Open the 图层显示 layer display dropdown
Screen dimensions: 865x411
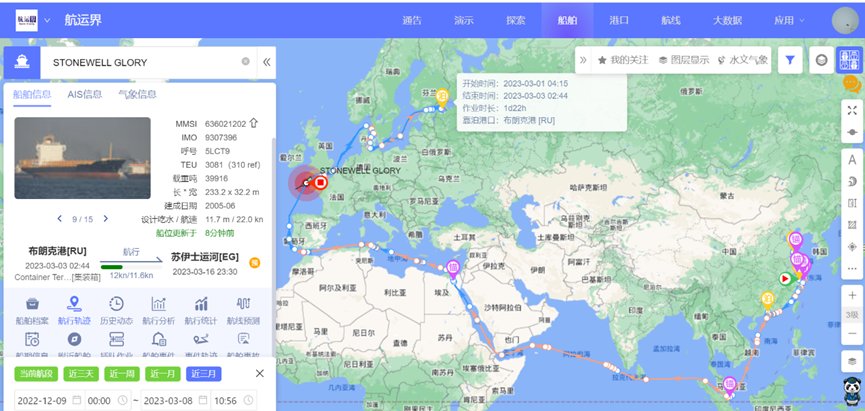[x=683, y=60]
